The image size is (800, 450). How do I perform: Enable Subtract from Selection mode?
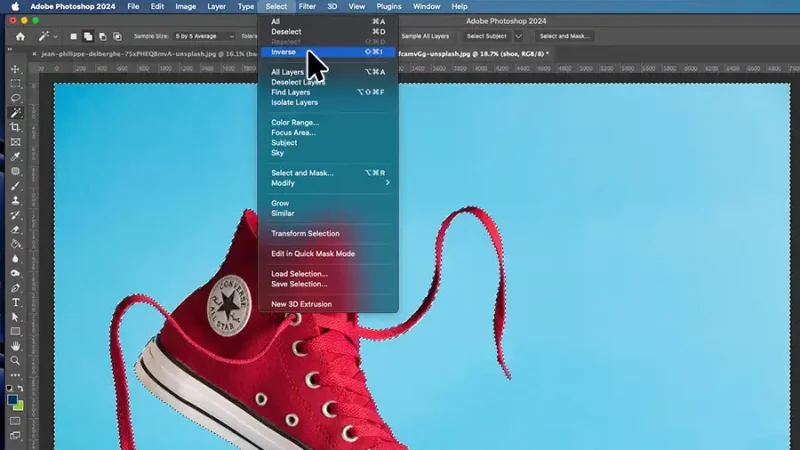[103, 36]
